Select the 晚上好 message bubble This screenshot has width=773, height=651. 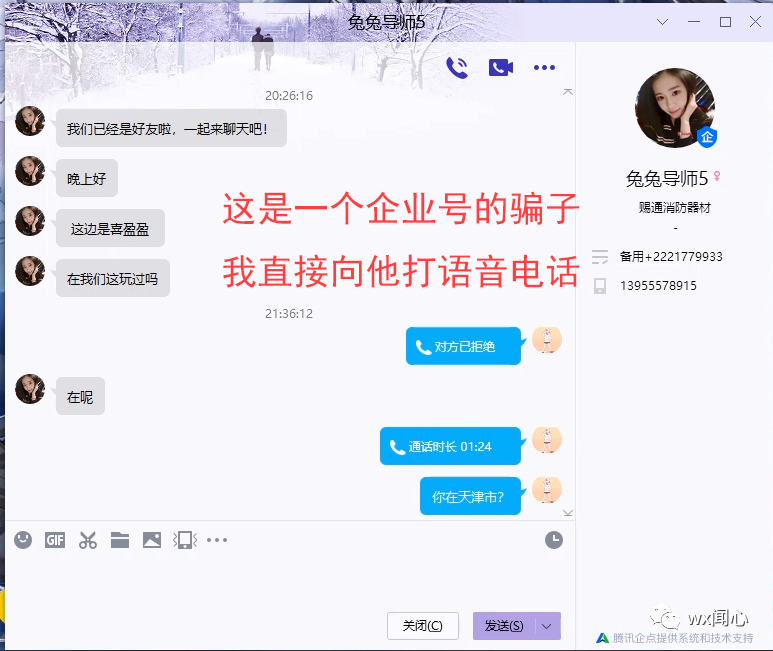pyautogui.click(x=87, y=178)
